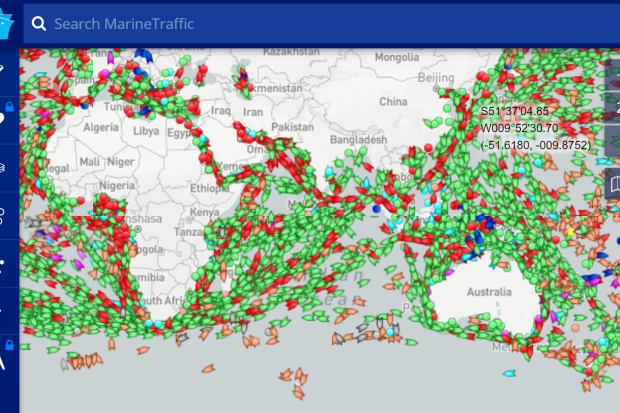This screenshot has height=413, width=620.
Task: Click the Algeria label on the map
Action: [100, 128]
